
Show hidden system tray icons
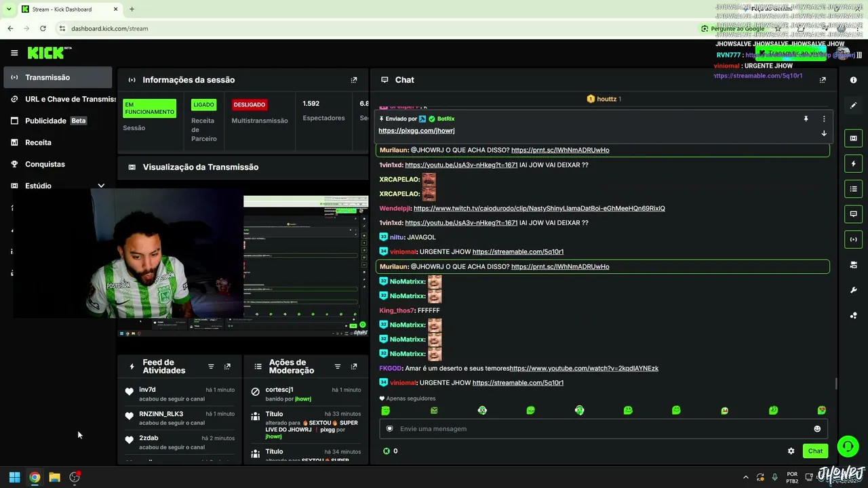tap(746, 477)
